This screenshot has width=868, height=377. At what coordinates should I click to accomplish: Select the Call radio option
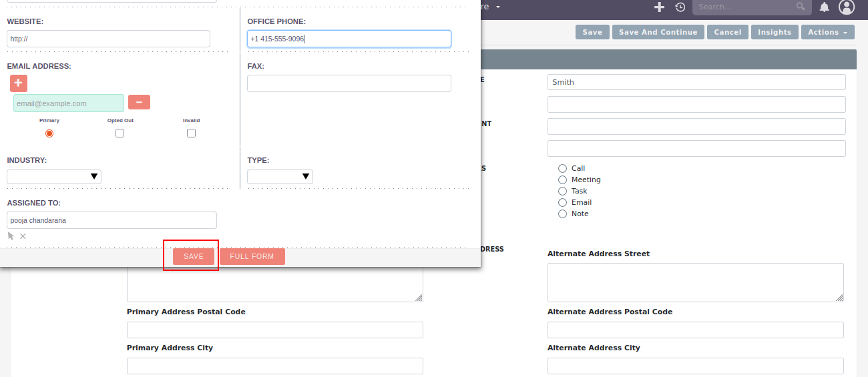(562, 169)
